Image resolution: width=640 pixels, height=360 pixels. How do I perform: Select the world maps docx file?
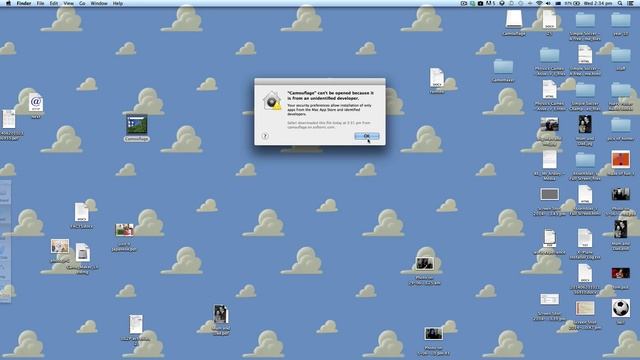click(x=549, y=238)
